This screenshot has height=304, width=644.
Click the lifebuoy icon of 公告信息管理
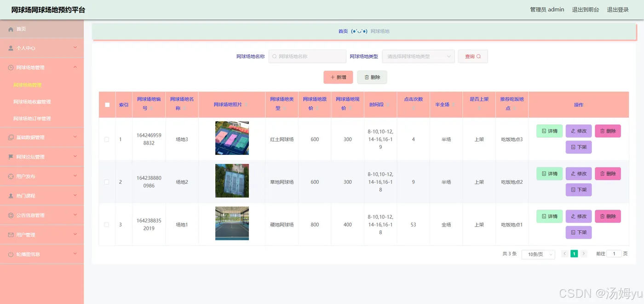point(11,215)
